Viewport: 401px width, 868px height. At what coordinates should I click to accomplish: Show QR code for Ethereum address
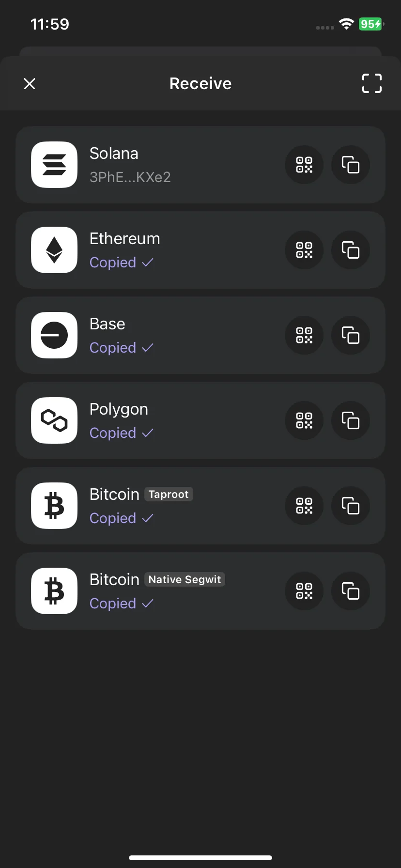point(304,250)
